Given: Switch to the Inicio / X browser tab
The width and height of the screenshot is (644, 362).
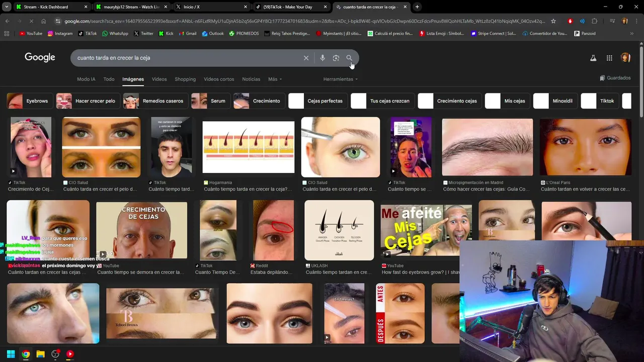Looking at the screenshot, I should pyautogui.click(x=211, y=7).
